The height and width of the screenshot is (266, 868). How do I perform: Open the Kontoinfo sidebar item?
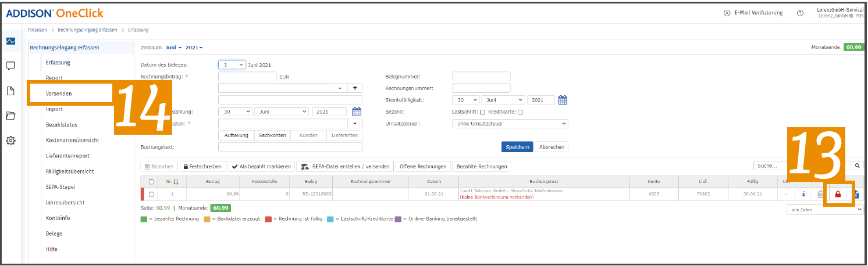pos(58,218)
